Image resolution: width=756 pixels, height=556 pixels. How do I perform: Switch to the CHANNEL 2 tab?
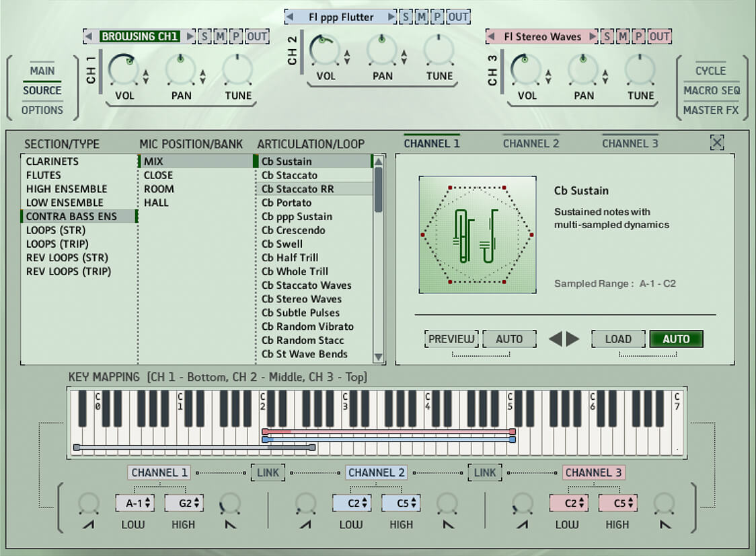pyautogui.click(x=531, y=143)
